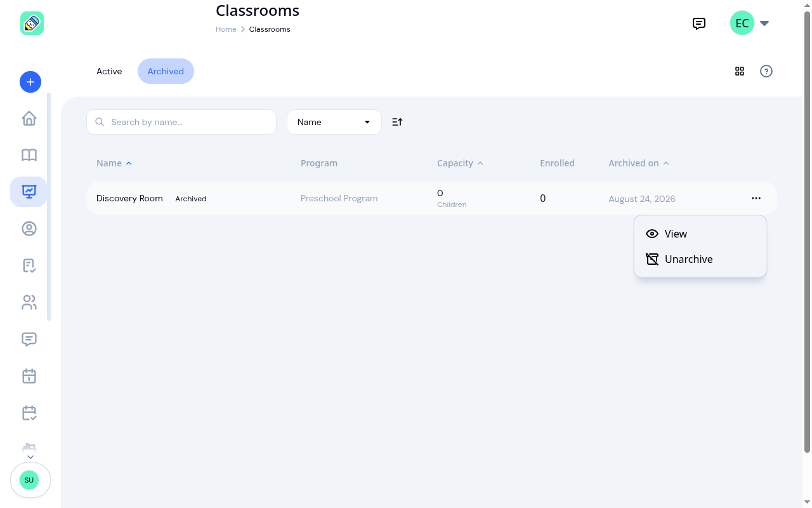Open the Home sidebar icon

click(29, 118)
